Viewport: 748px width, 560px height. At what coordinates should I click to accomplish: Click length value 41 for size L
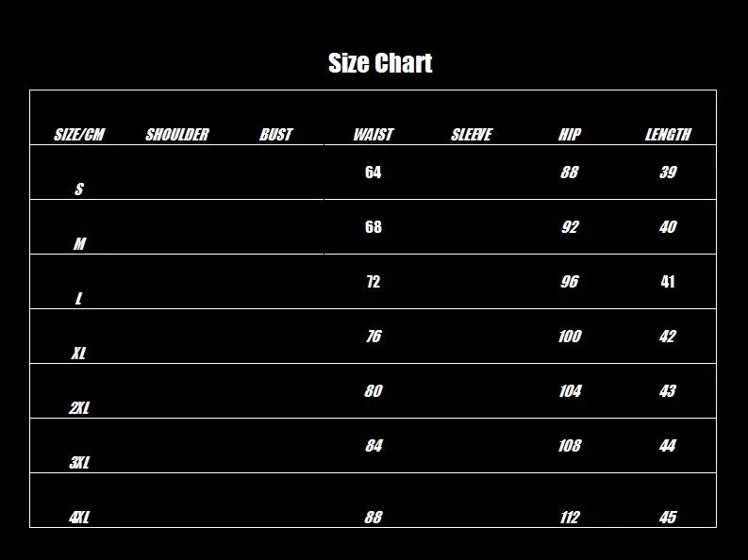tap(668, 282)
